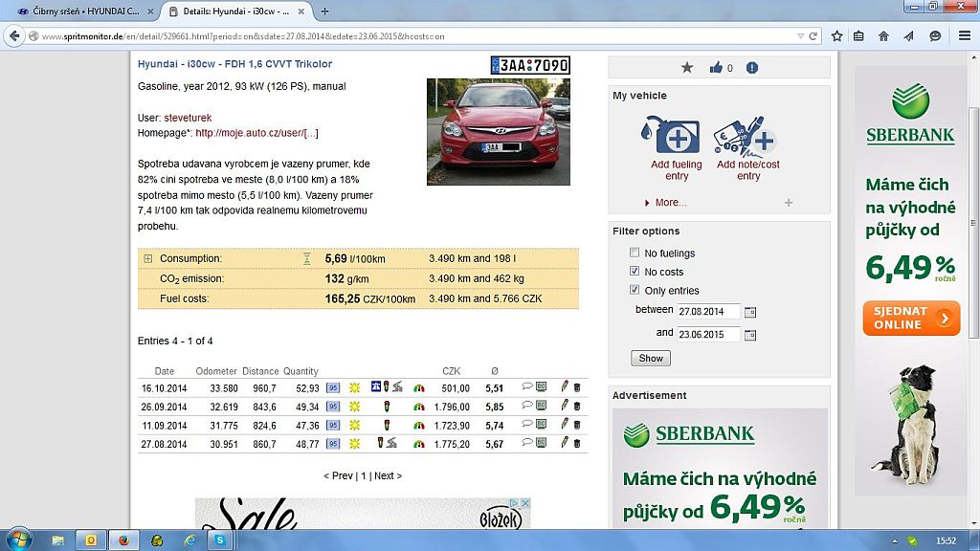Click the < Prev pagination link
Screen dimensions: 980x551
pos(338,476)
